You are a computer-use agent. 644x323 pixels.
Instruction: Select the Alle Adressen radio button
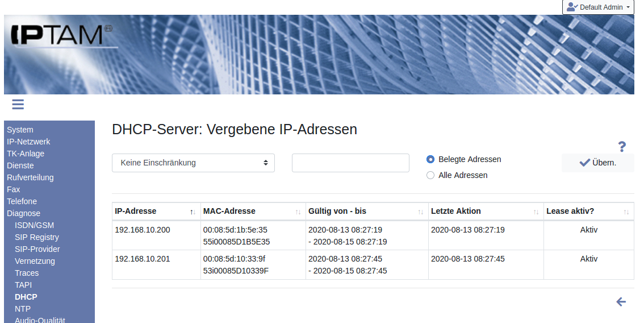click(x=430, y=175)
